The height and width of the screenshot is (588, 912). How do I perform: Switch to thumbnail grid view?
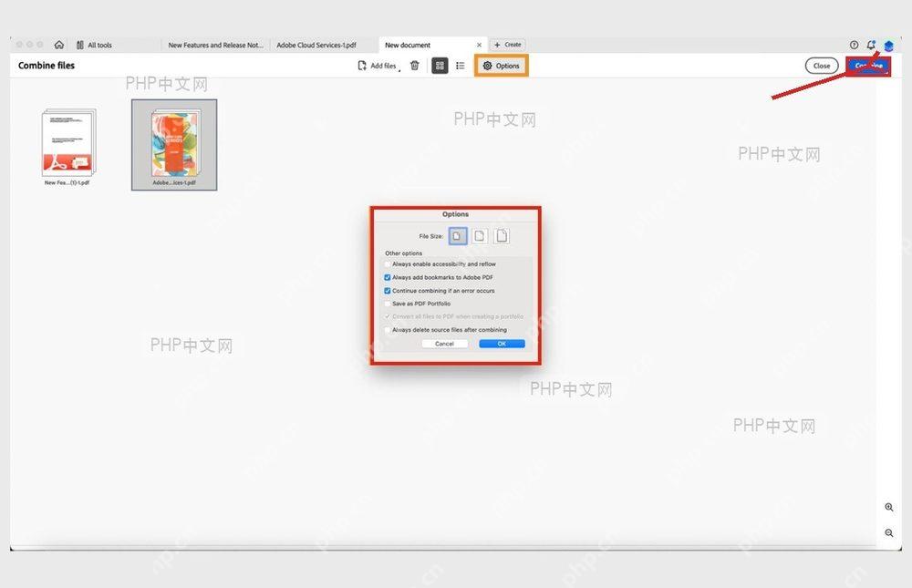[x=440, y=66]
